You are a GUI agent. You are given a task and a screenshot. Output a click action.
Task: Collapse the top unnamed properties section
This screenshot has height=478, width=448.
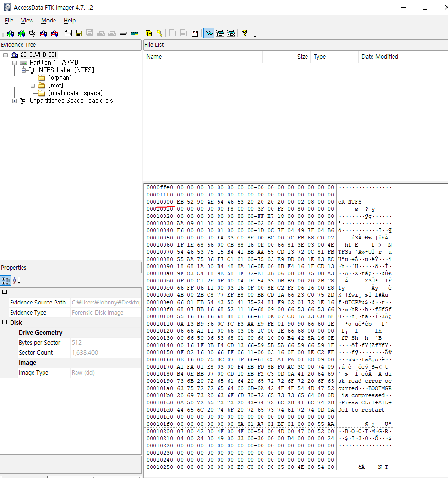5,292
